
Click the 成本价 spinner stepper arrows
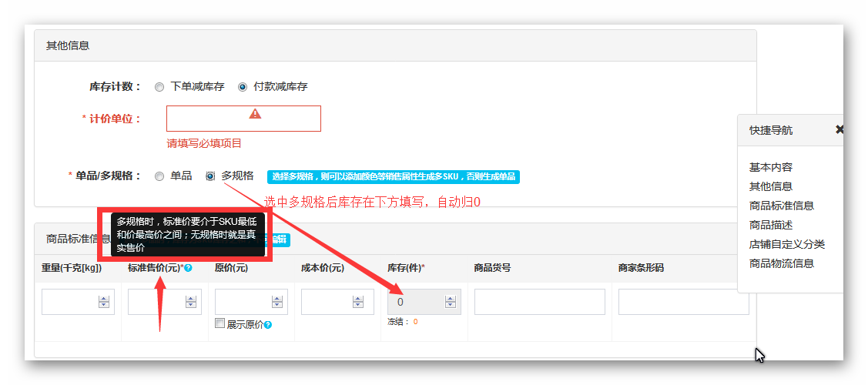359,302
